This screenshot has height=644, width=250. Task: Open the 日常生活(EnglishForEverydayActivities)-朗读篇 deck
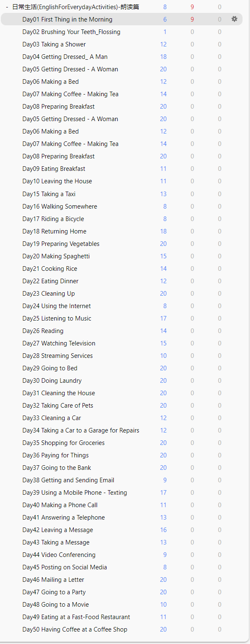pyautogui.click(x=75, y=7)
